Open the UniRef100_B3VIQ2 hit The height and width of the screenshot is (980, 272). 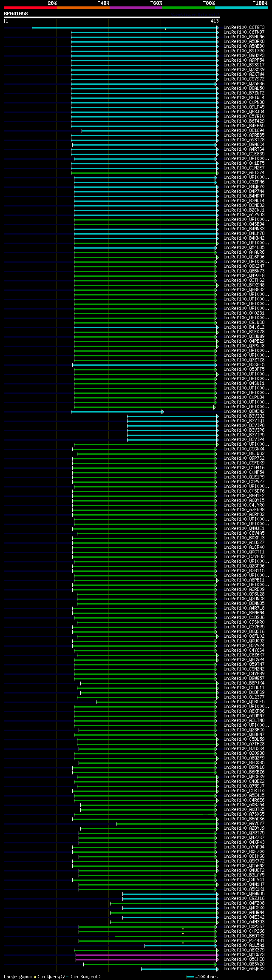pyautogui.click(x=244, y=416)
